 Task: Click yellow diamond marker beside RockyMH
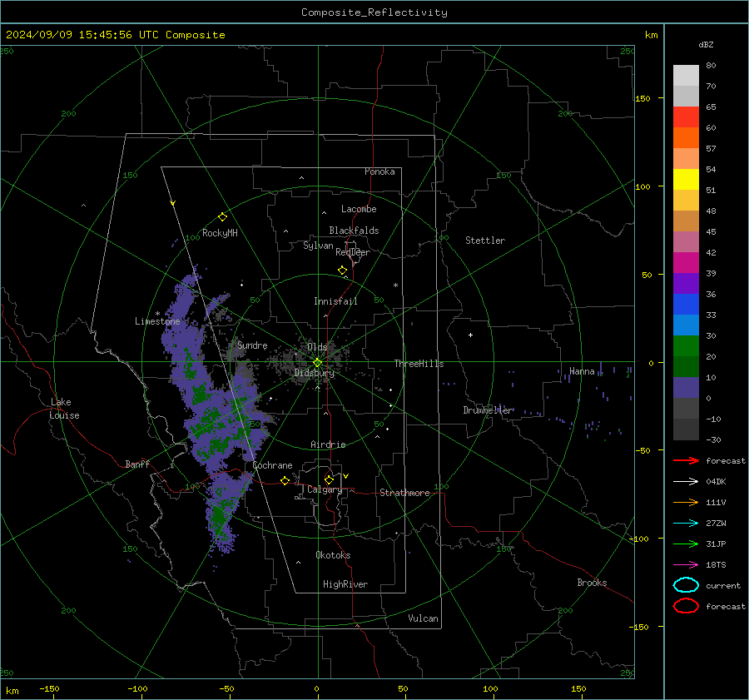(x=222, y=217)
